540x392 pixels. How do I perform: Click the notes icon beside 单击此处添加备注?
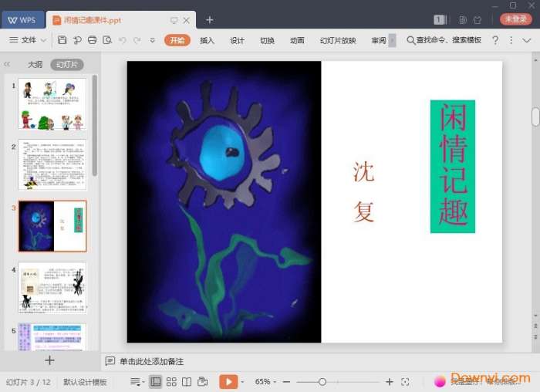(x=110, y=361)
